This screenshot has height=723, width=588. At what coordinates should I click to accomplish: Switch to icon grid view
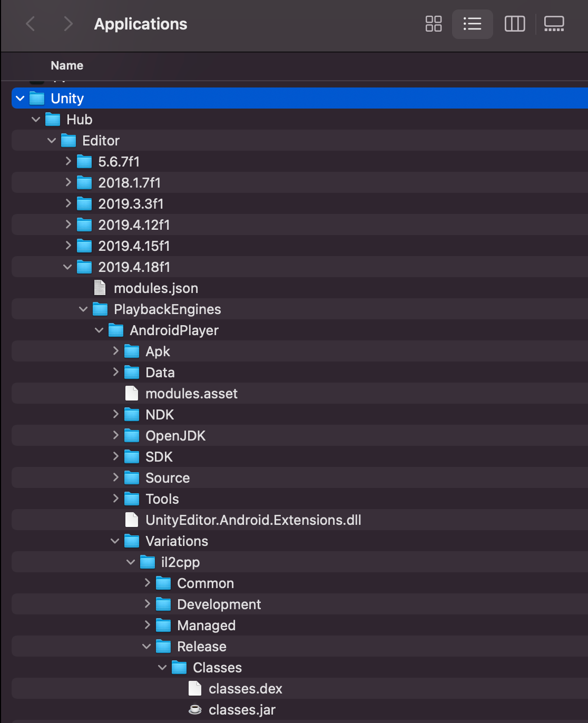434,24
